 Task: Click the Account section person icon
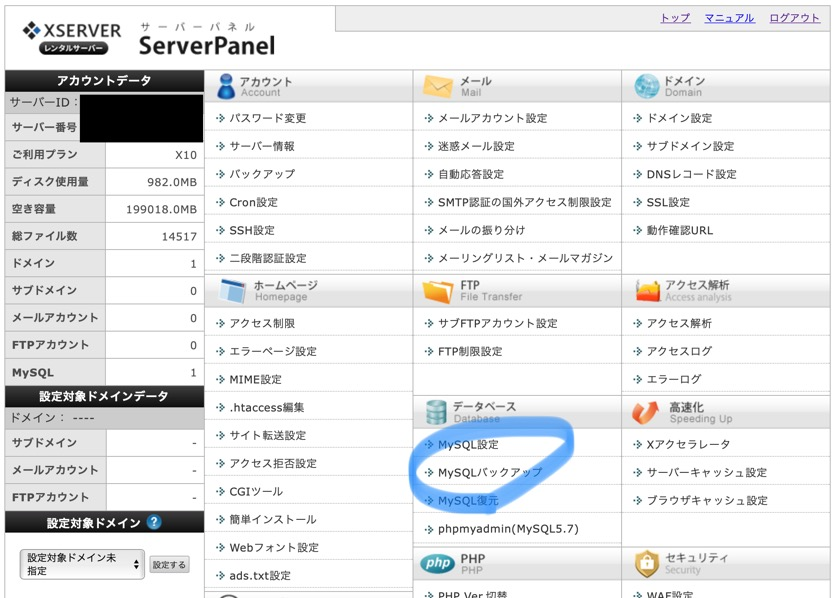click(226, 87)
